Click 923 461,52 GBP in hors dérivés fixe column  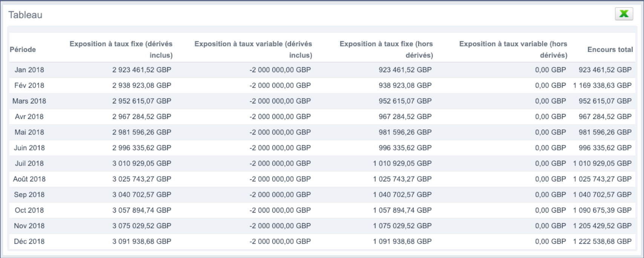click(x=405, y=70)
